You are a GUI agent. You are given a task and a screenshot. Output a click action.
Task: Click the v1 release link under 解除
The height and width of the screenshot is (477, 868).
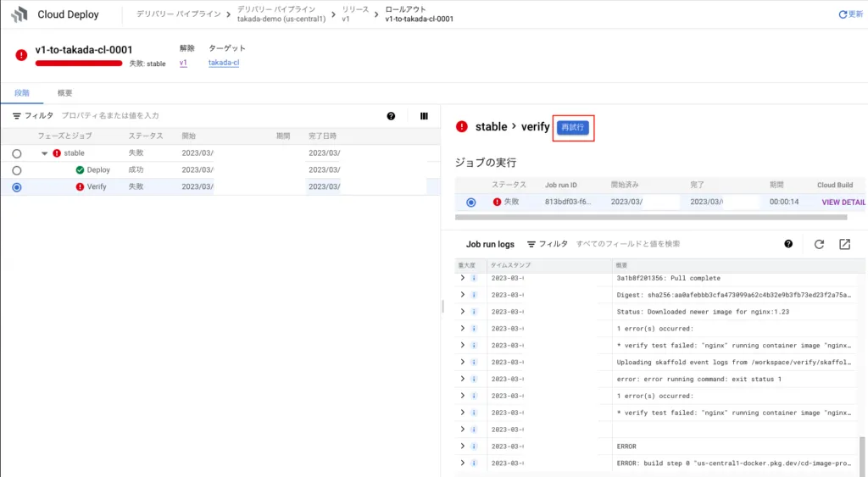click(x=183, y=63)
